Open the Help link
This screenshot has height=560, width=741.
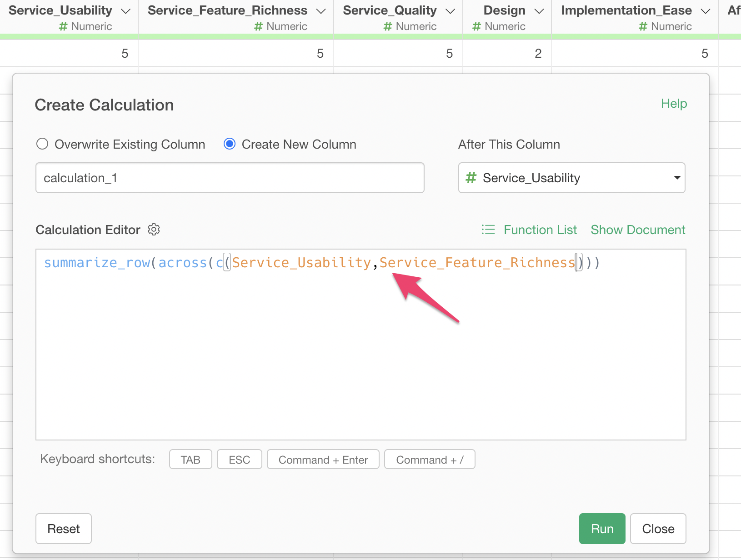[x=674, y=104]
